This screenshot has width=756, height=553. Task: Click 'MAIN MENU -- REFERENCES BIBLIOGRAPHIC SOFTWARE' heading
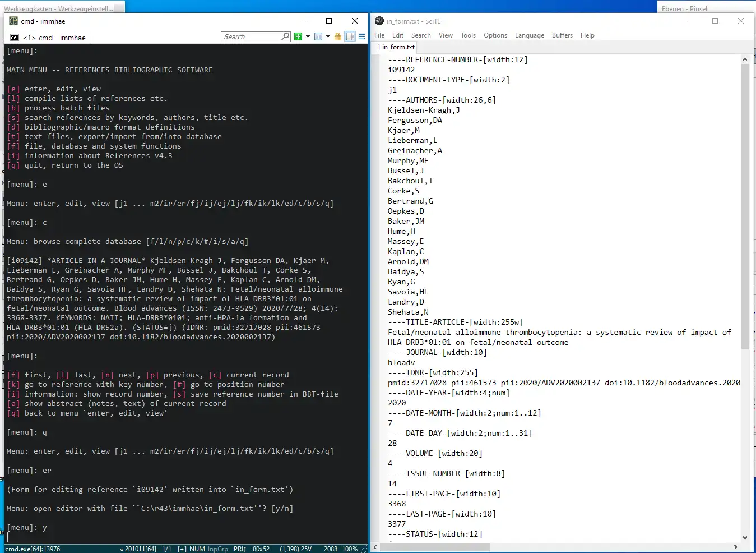[110, 70]
